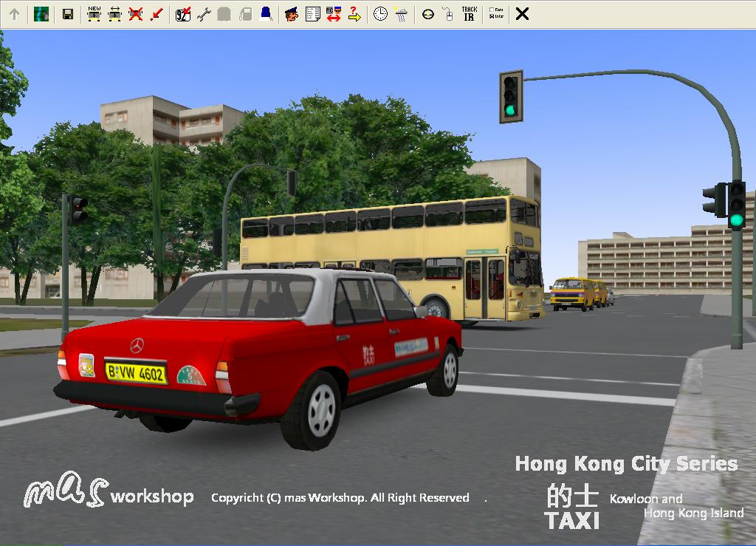
Task: Open the clock time settings
Action: pos(380,15)
